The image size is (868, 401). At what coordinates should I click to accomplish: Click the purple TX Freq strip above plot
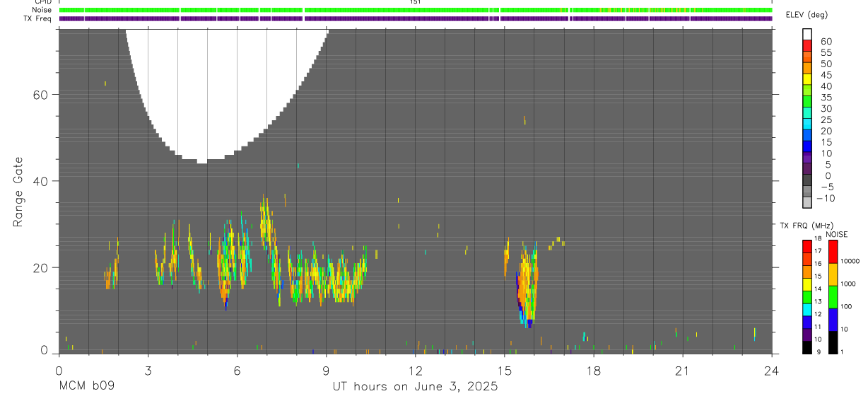point(416,18)
